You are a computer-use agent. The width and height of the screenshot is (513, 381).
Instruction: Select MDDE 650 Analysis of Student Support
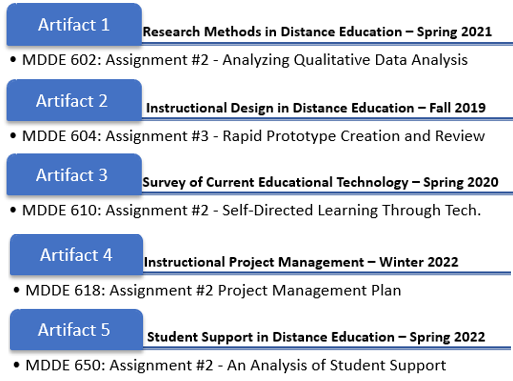[x=236, y=365]
